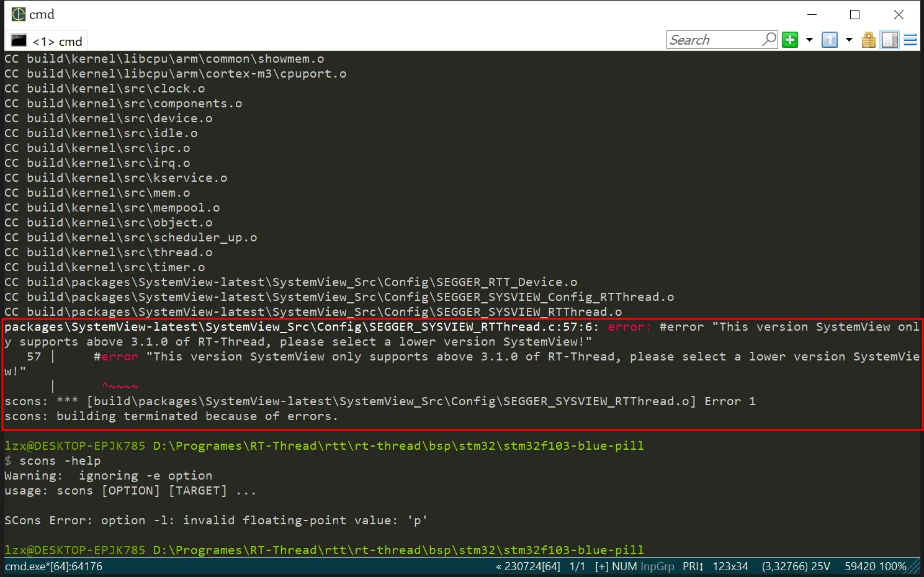
Task: Click the 'SEGGER_SYSVIEW_Config_RTThread.o' build line
Action: [339, 297]
